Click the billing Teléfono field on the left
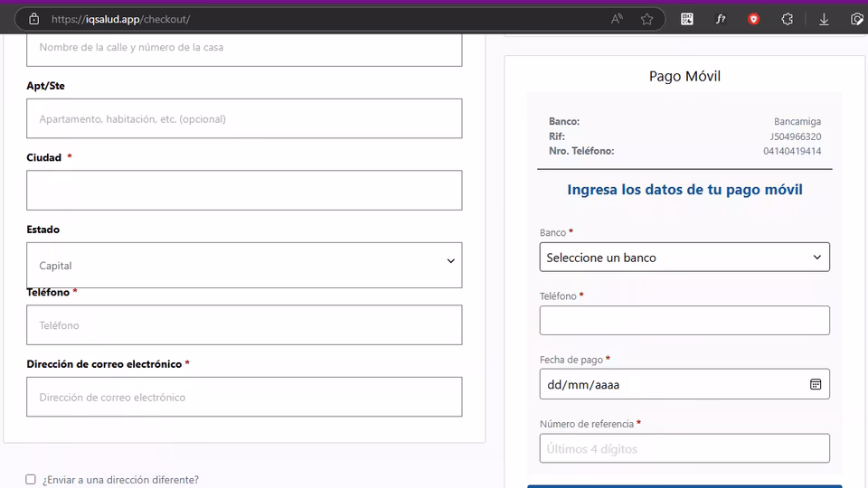 point(244,324)
